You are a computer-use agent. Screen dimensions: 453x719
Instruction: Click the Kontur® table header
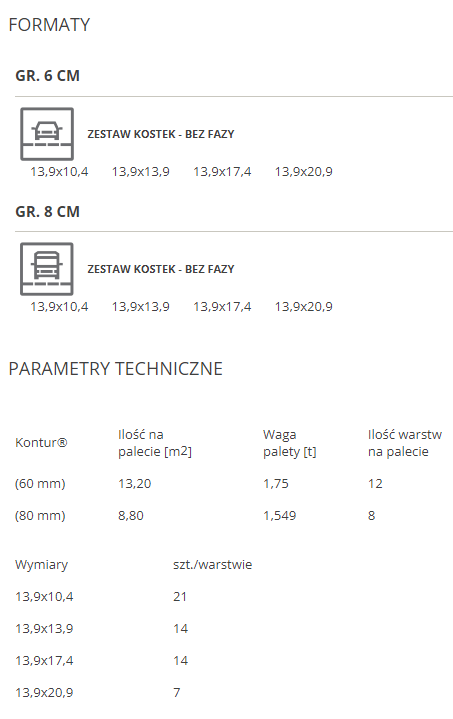point(41,442)
